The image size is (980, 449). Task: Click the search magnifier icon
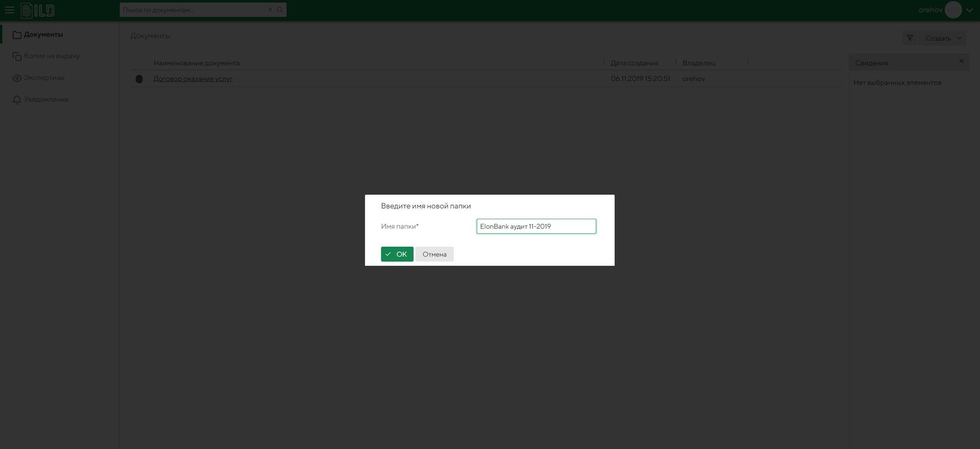tap(280, 10)
